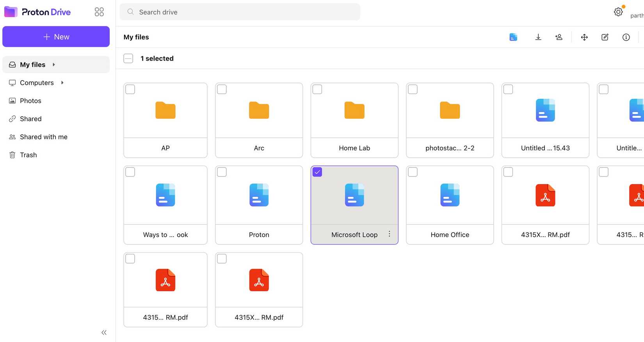644x342 pixels.
Task: Open three-dot menu on Microsoft Loop
Action: [x=389, y=234]
